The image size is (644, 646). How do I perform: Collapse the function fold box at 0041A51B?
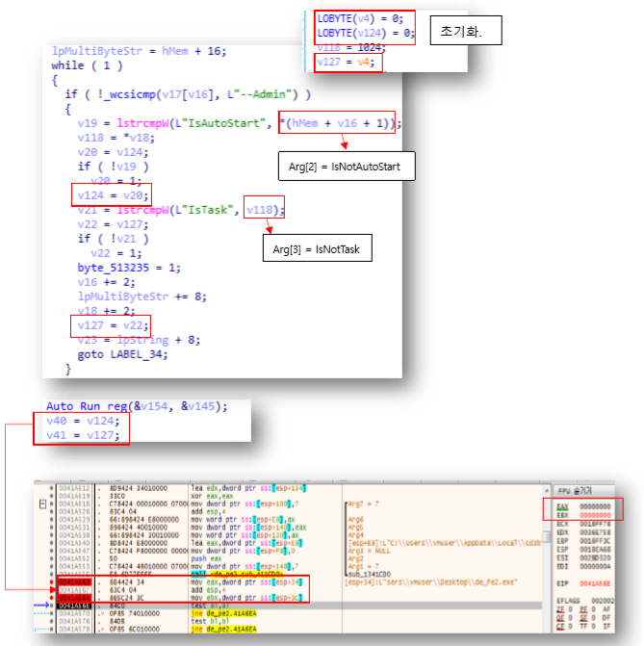[42, 504]
